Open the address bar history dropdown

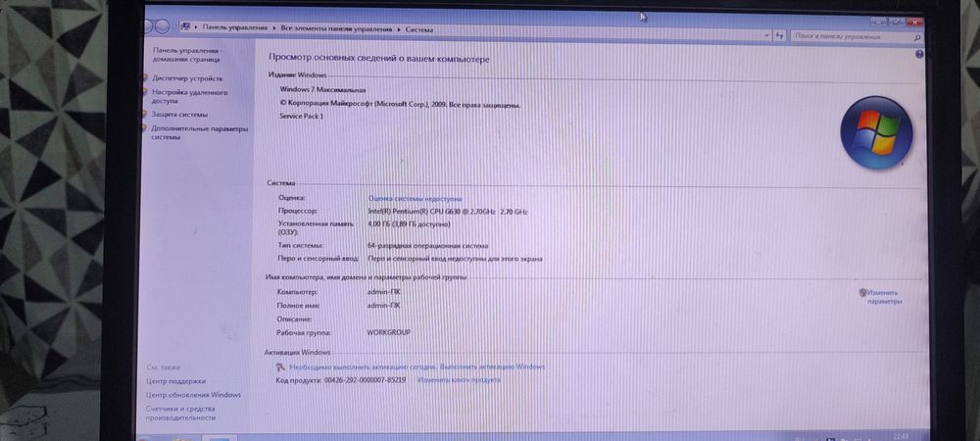click(765, 35)
